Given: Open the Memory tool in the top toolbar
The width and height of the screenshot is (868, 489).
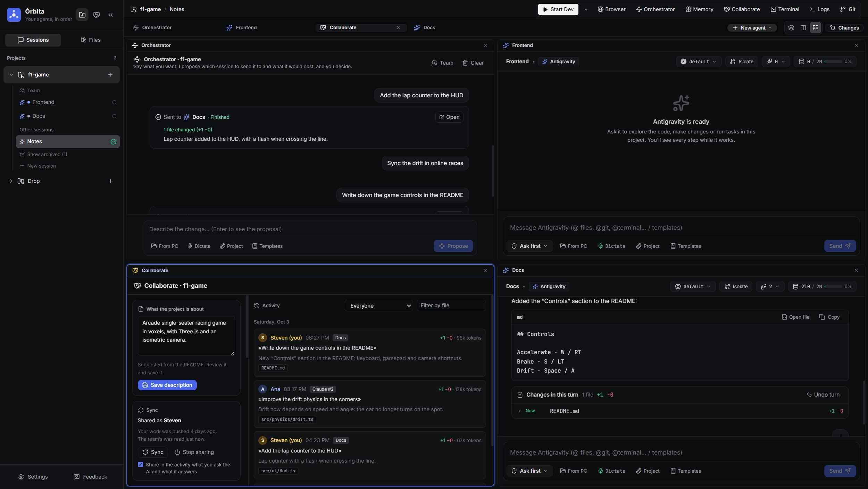Looking at the screenshot, I should tap(699, 9).
